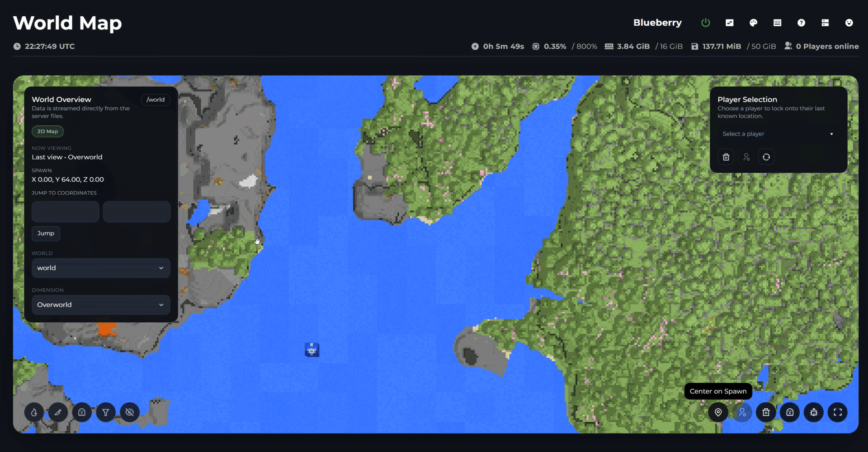This screenshot has height=452, width=868.
Task: Toggle fullscreen map view
Action: [x=838, y=412]
